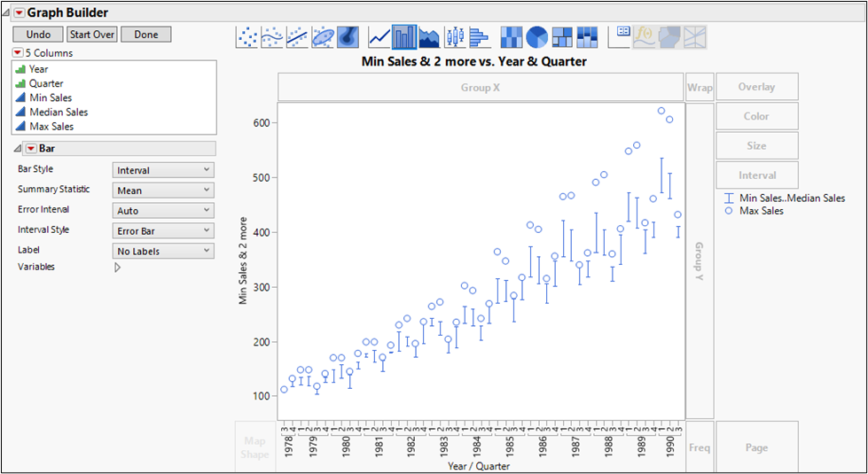Click the Overlay drop zone
This screenshot has width=868, height=474.
(x=757, y=87)
